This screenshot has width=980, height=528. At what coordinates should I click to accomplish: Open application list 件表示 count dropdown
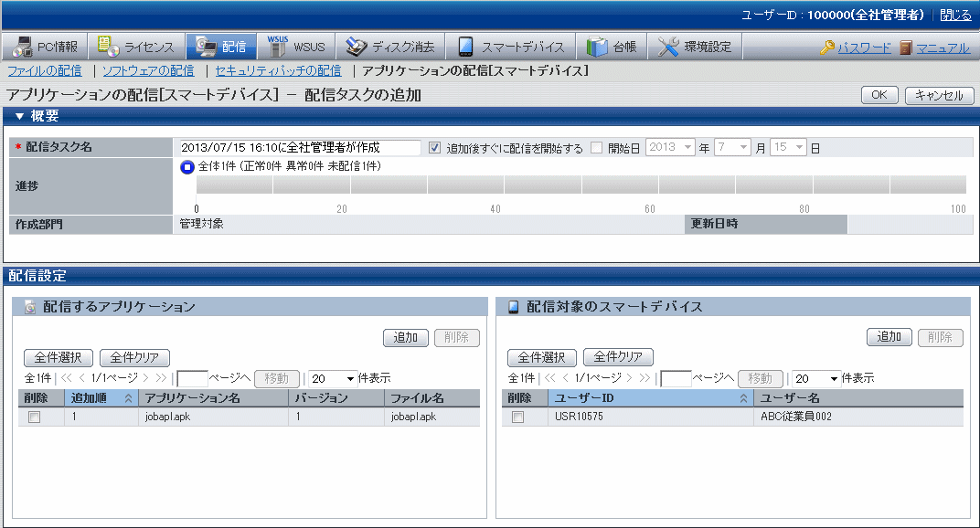[x=333, y=378]
